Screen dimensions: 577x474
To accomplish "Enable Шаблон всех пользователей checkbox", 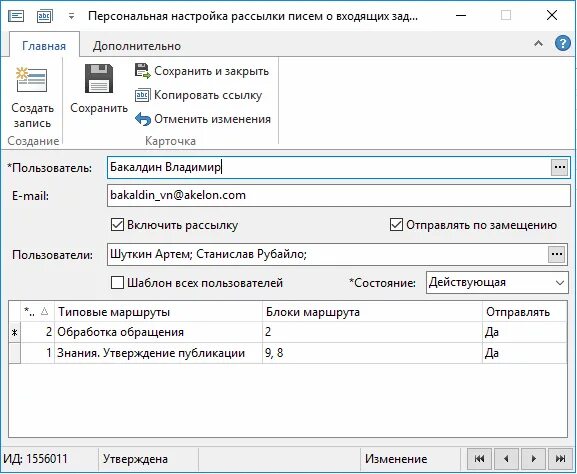I will pos(117,283).
